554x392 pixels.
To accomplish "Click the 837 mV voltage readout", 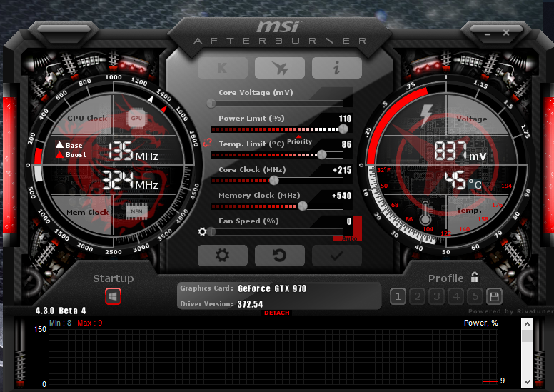I will pos(460,151).
